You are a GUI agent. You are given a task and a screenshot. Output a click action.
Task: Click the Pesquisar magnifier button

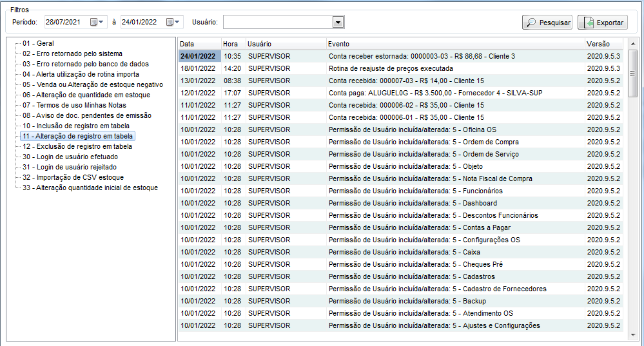pos(547,23)
